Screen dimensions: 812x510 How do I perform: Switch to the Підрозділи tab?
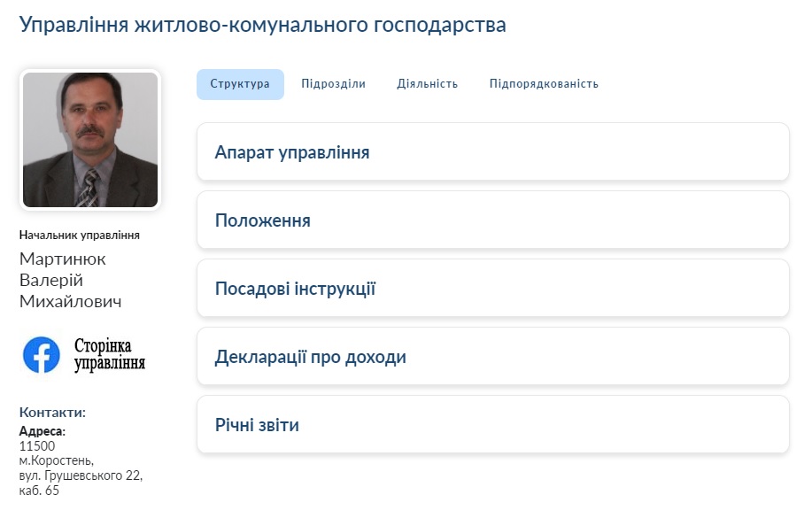click(334, 84)
